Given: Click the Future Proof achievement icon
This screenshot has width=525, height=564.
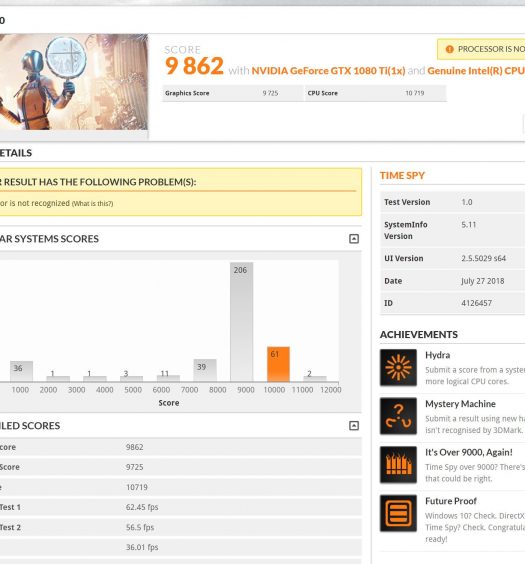Looking at the screenshot, I should (398, 513).
